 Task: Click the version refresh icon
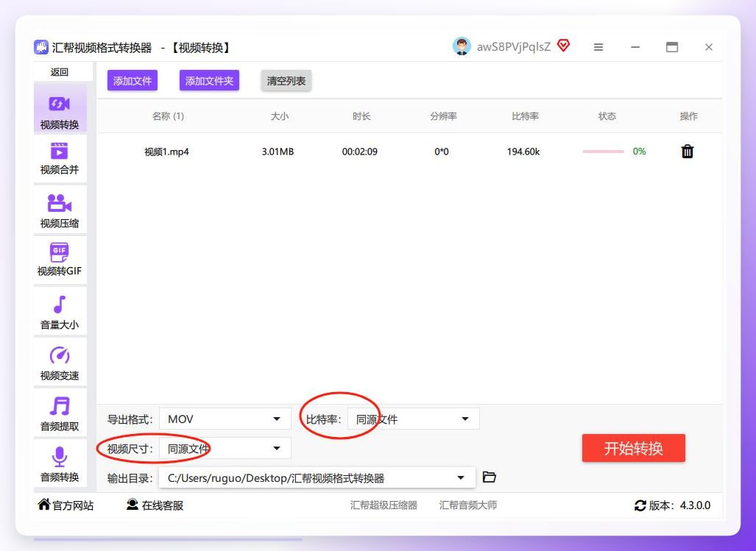pyautogui.click(x=640, y=505)
